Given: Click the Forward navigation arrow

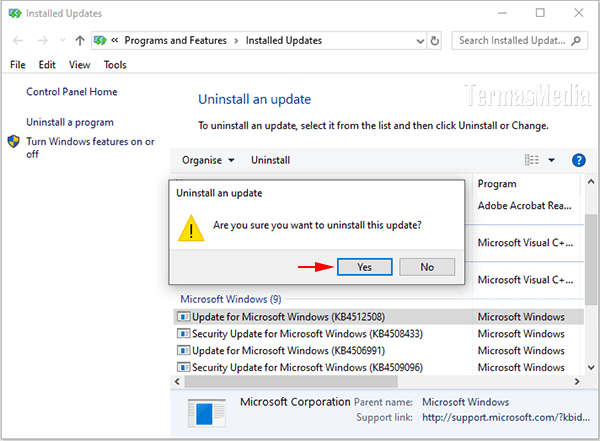Looking at the screenshot, I should pos(42,41).
